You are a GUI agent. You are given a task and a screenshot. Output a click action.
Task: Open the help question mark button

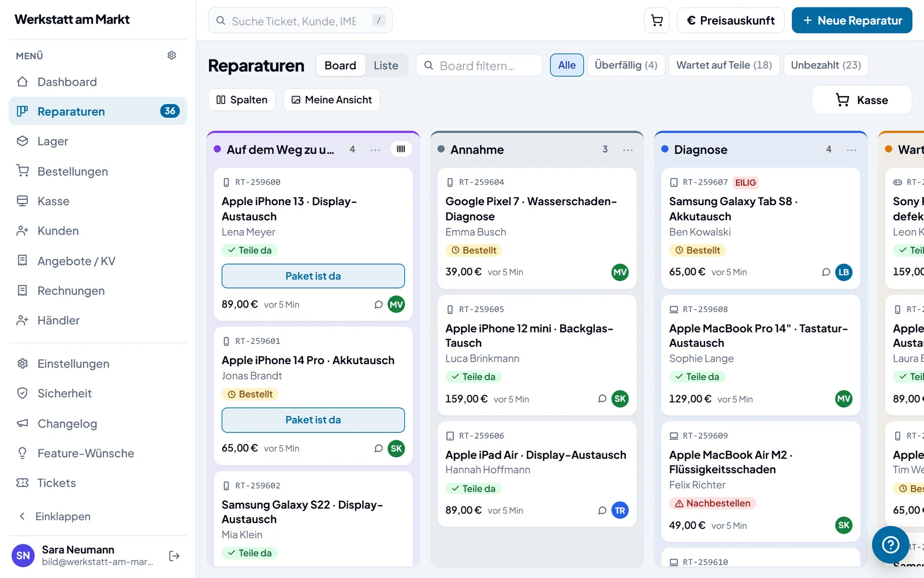(x=891, y=544)
